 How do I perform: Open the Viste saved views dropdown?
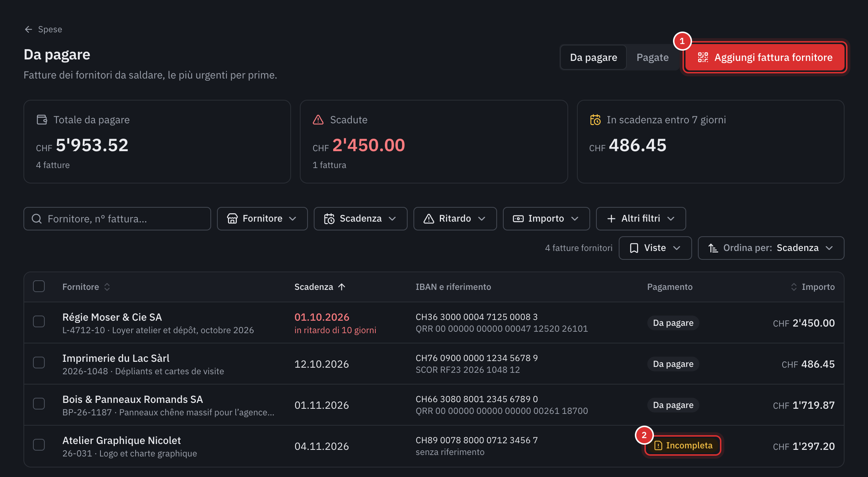pos(655,248)
